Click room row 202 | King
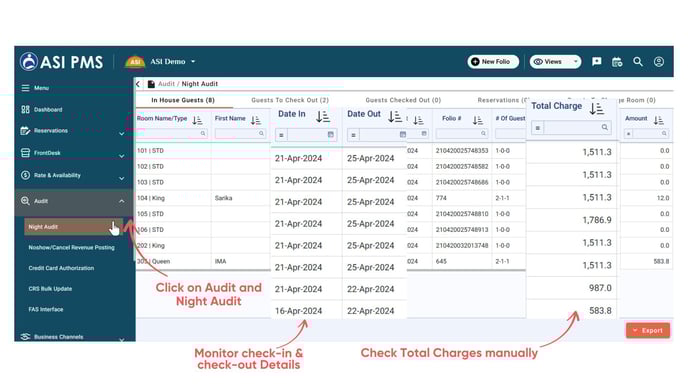Screen dimensions: 688x387 click(x=151, y=245)
